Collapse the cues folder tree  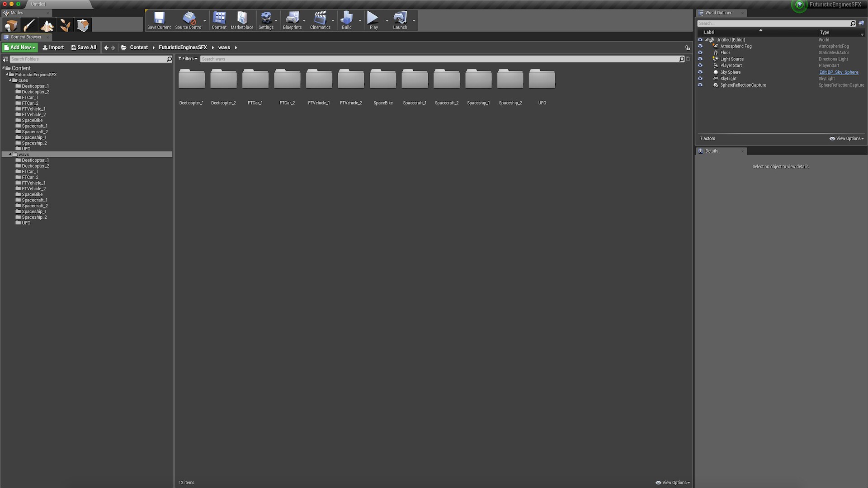(10, 80)
